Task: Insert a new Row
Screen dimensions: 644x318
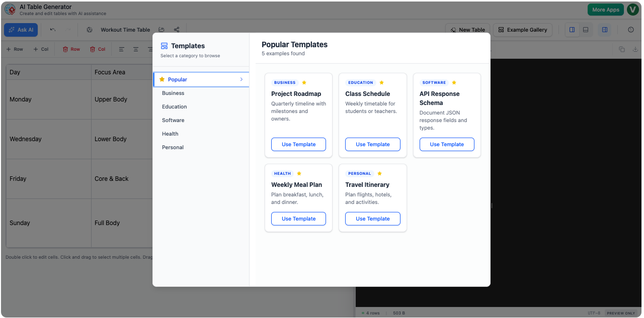Action: coord(15,49)
